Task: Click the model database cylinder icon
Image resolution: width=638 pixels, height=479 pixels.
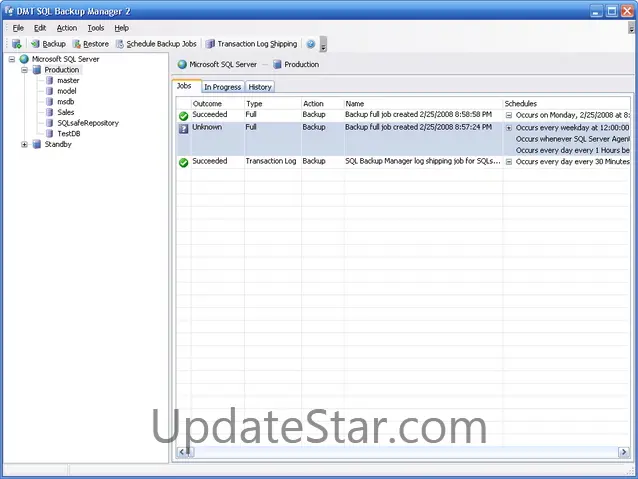Action: 50,91
